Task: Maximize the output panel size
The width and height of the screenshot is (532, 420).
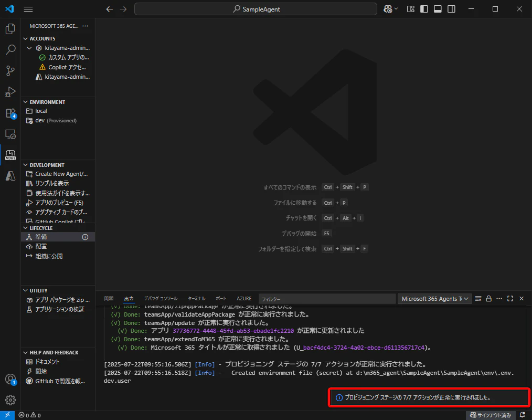Action: point(510,298)
